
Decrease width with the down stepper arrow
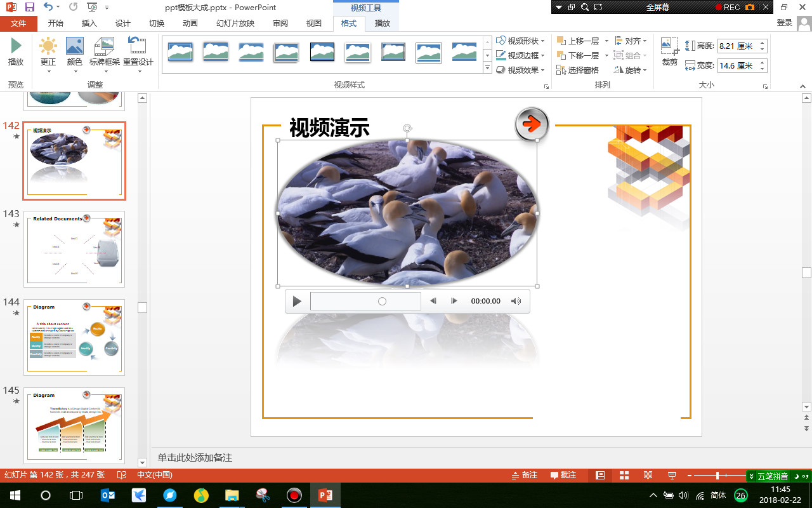point(763,69)
